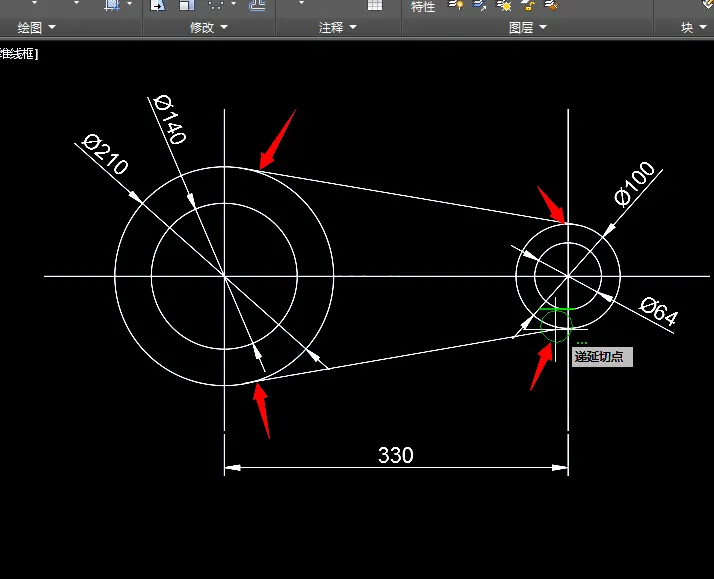Open the 特性 layer properties button

(423, 6)
